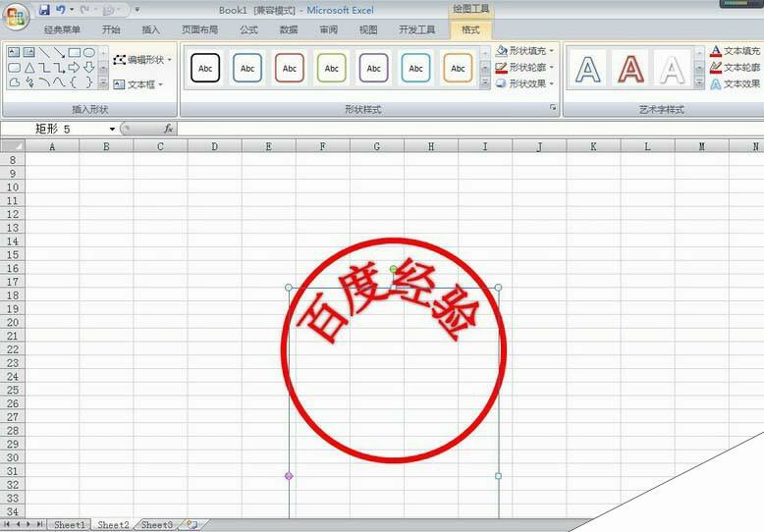The image size is (764, 532).
Task: Expand the WordArt styles gallery more button
Action: point(700,83)
